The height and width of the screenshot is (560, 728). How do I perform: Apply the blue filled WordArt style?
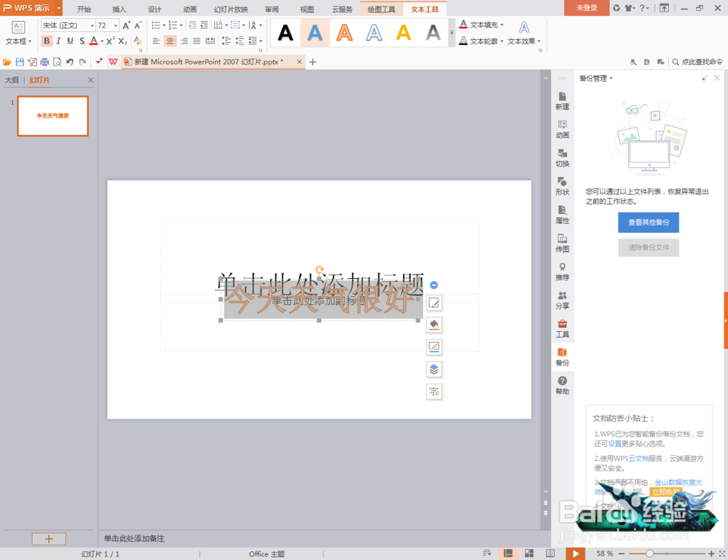coord(314,33)
